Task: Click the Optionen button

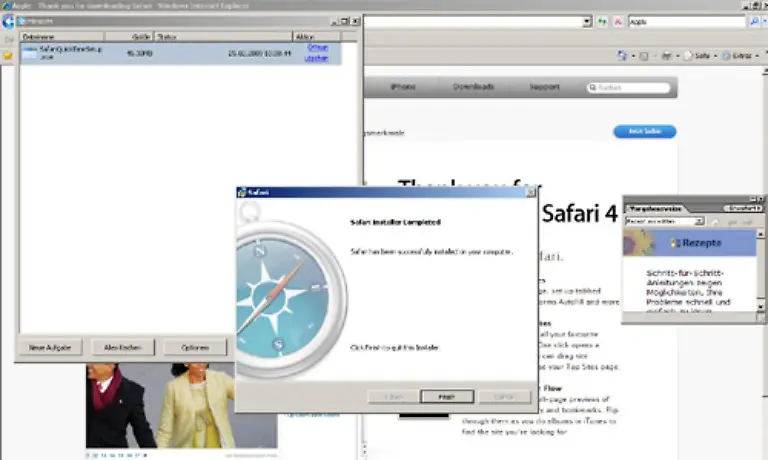Action: click(x=195, y=347)
